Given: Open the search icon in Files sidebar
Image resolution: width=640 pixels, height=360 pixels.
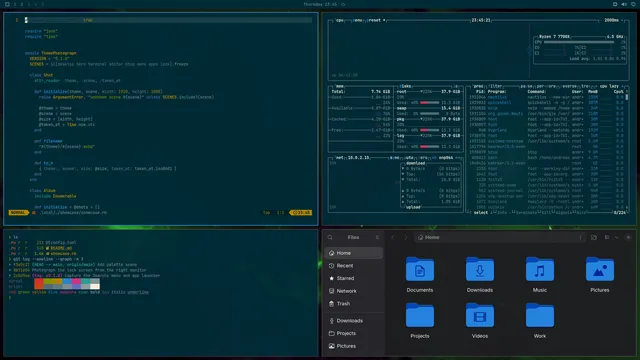Looking at the screenshot, I should point(330,237).
